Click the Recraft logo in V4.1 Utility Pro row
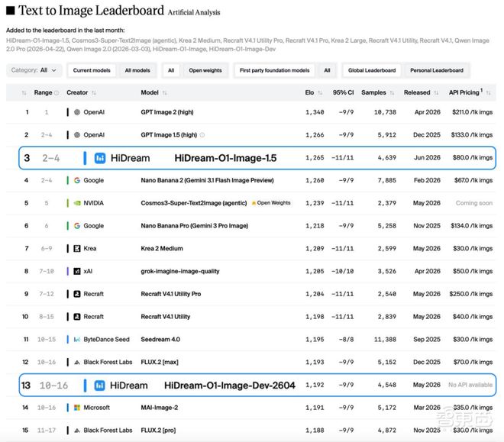 click(x=77, y=294)
